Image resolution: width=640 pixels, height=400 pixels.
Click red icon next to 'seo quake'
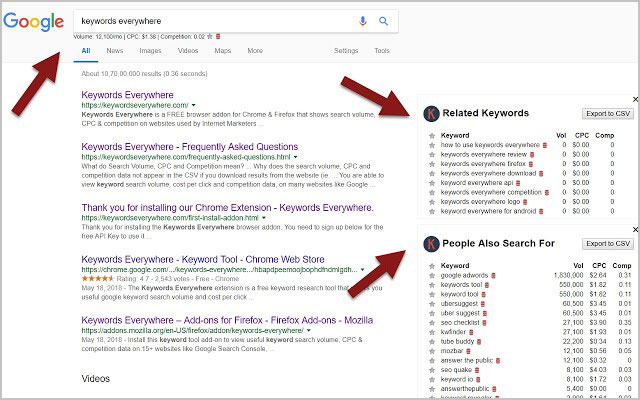[477, 370]
